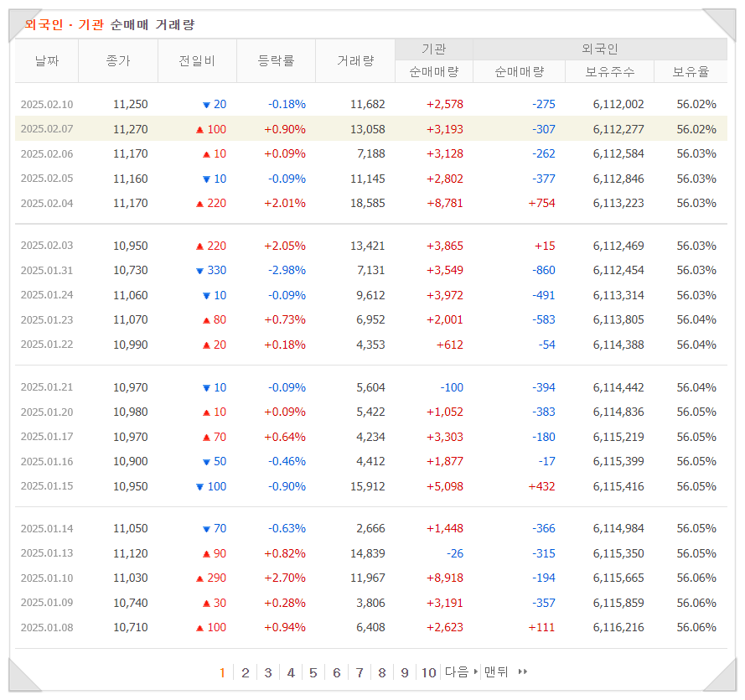Click the up arrow beside 80
Image resolution: width=745 pixels, height=700 pixels.
pyautogui.click(x=206, y=321)
